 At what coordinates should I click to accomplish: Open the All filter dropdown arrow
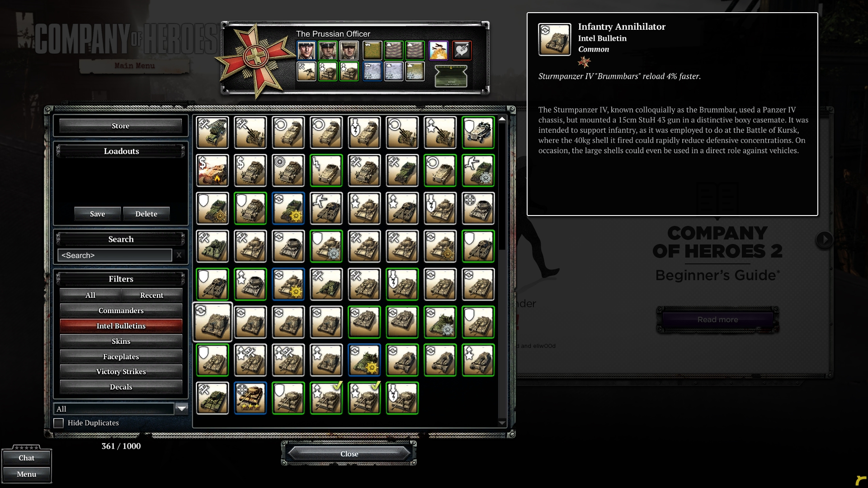[x=182, y=409]
